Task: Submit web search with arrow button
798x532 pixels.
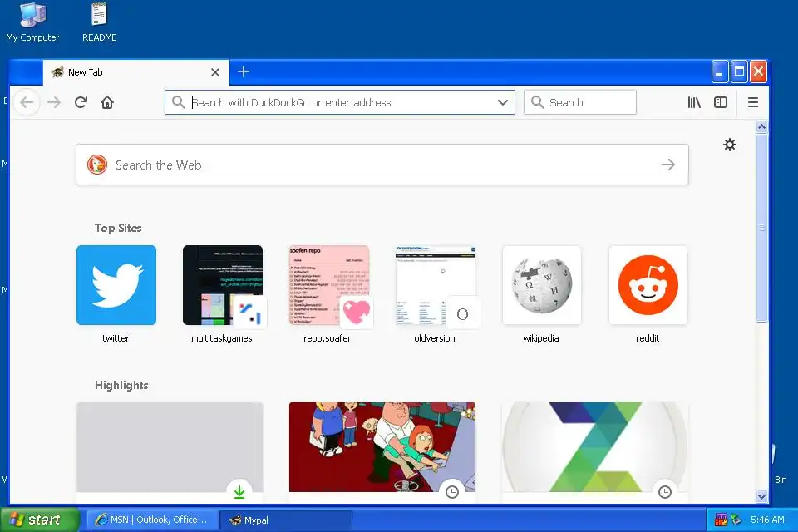Action: 668,165
